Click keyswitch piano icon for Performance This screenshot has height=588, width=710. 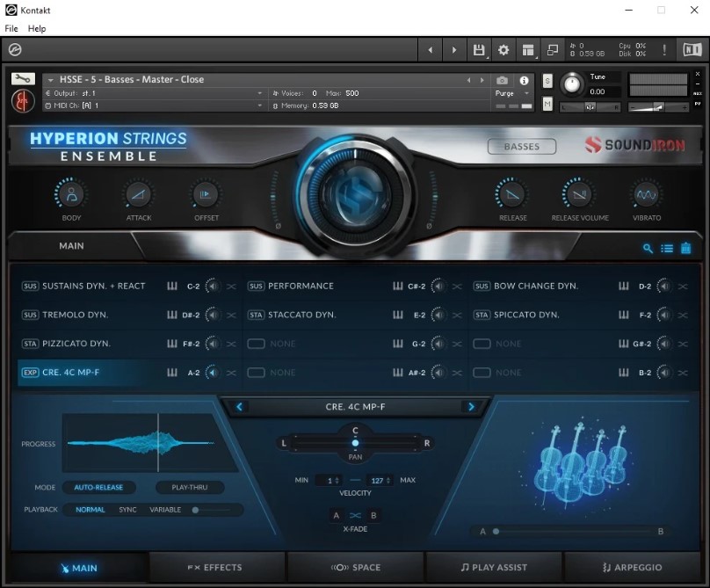click(397, 286)
